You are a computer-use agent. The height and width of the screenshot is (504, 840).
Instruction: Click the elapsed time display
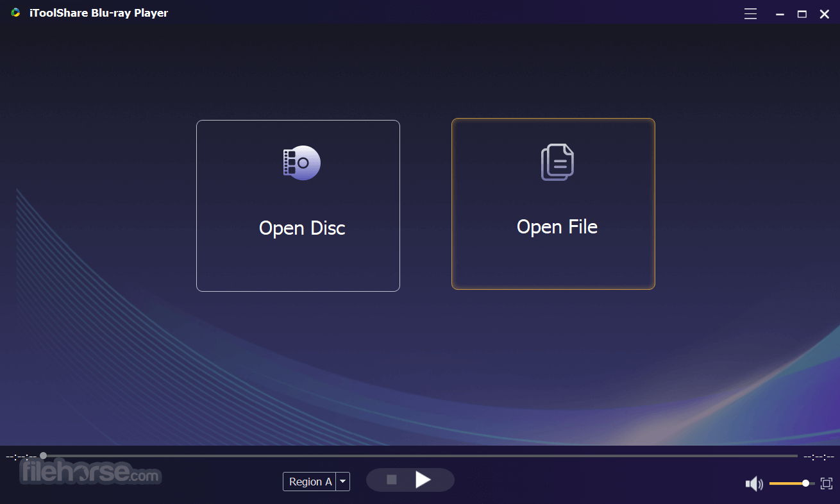tap(21, 457)
